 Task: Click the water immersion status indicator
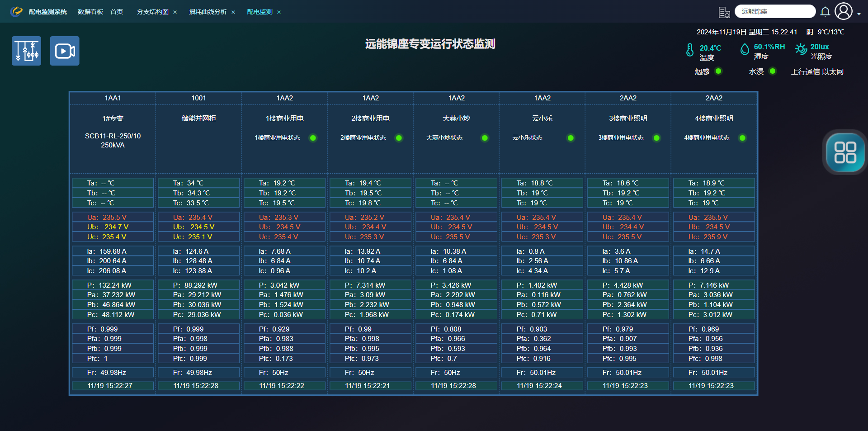point(773,71)
